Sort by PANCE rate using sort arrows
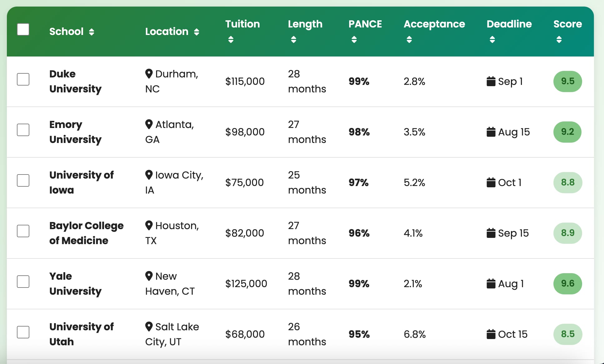This screenshot has width=604, height=364. pos(354,39)
